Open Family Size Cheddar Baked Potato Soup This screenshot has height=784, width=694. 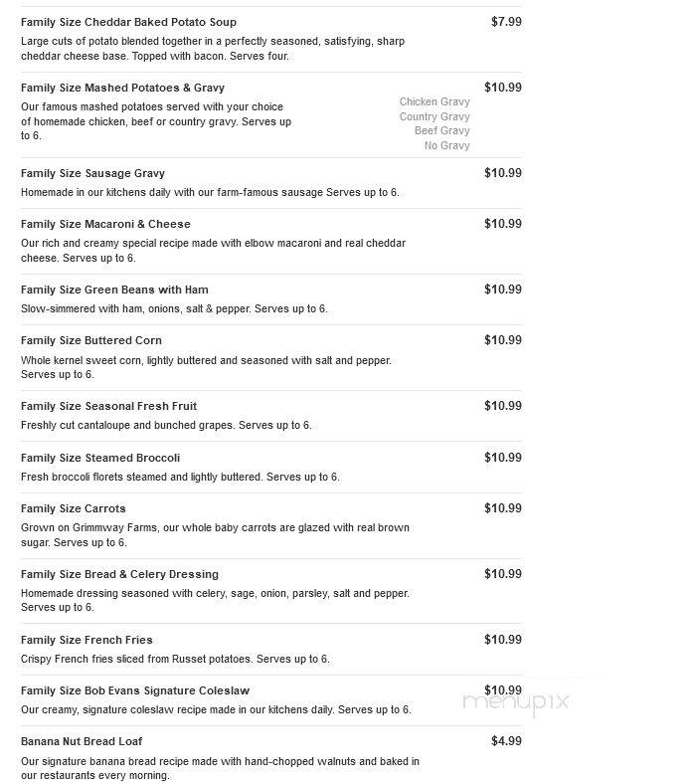pos(128,22)
